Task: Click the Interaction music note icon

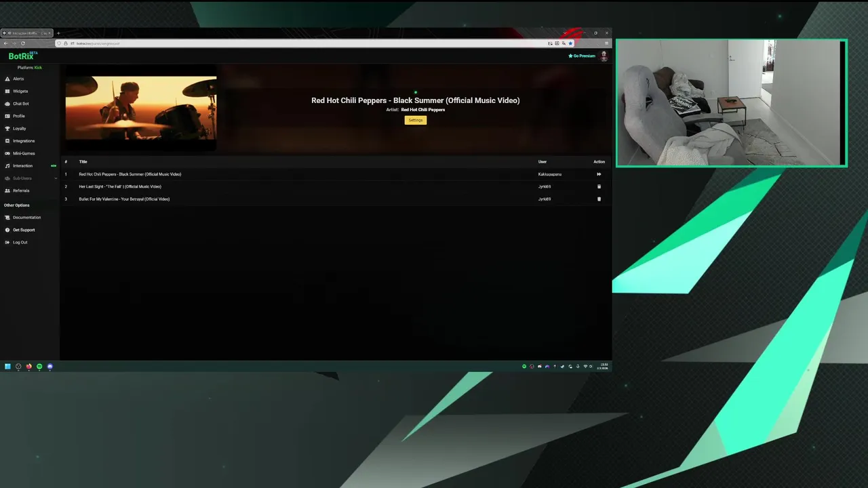Action: point(7,166)
